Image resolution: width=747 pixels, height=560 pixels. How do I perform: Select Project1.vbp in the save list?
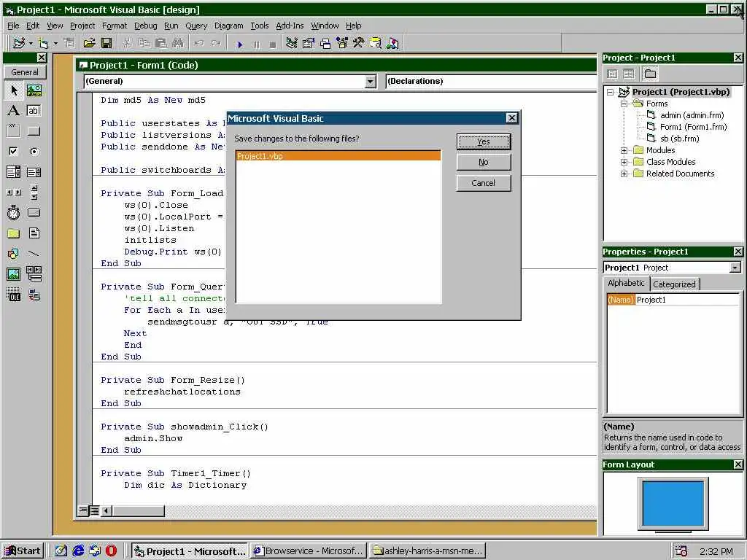point(338,156)
